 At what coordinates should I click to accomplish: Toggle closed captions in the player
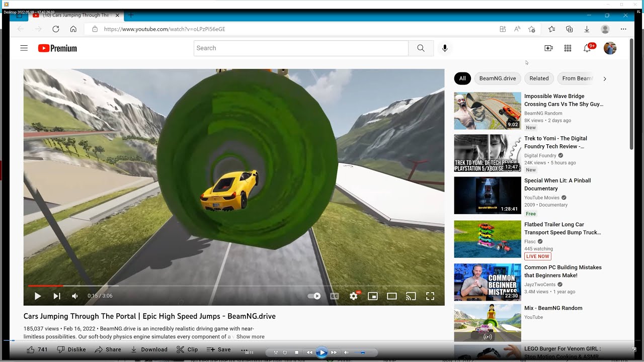click(334, 296)
